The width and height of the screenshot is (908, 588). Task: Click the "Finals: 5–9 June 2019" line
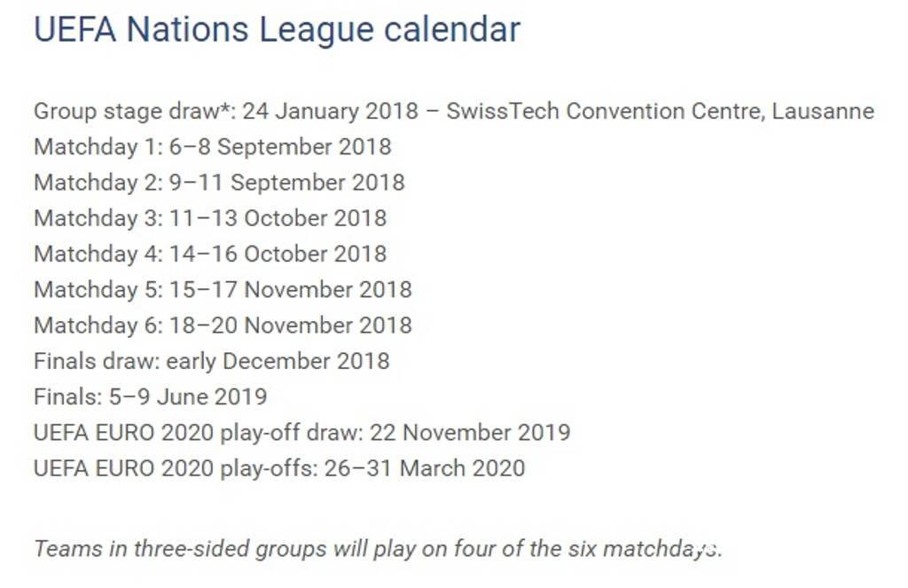point(150,396)
